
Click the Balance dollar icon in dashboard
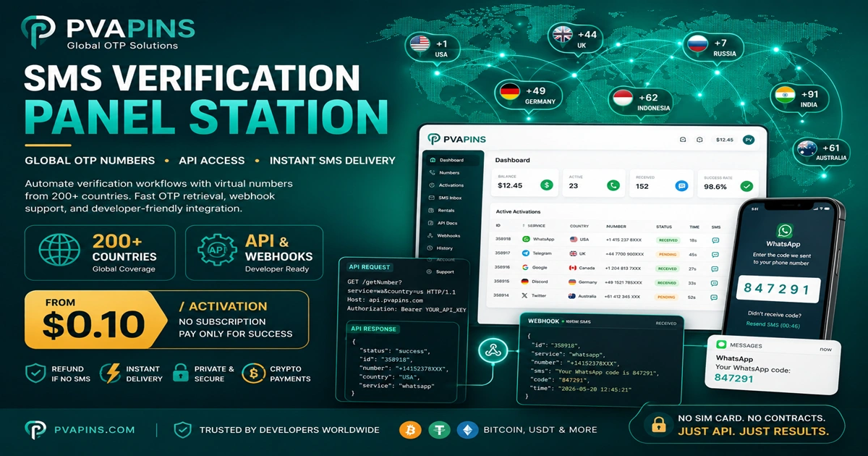pos(547,185)
